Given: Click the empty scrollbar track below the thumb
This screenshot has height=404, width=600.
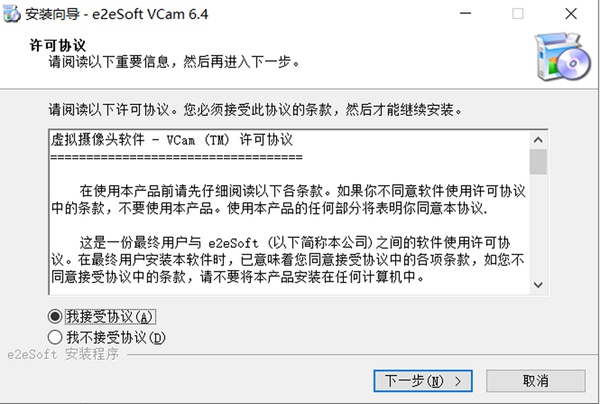Looking at the screenshot, I should pos(538,225).
